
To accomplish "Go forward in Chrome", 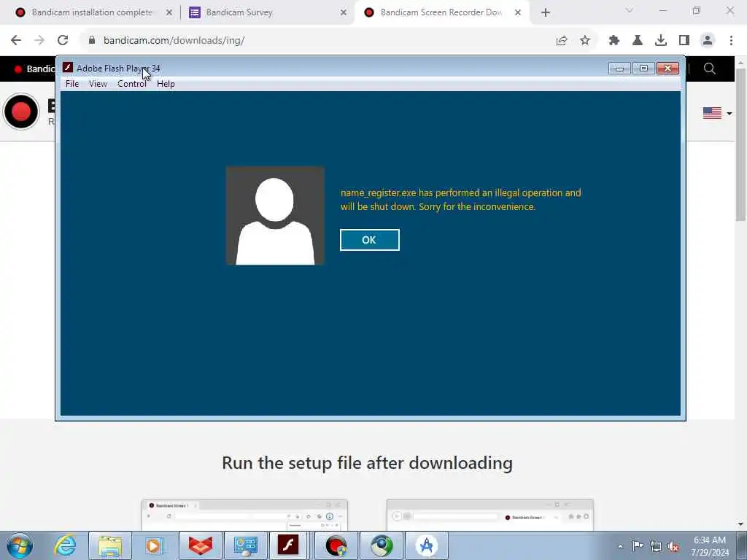I will 39,41.
